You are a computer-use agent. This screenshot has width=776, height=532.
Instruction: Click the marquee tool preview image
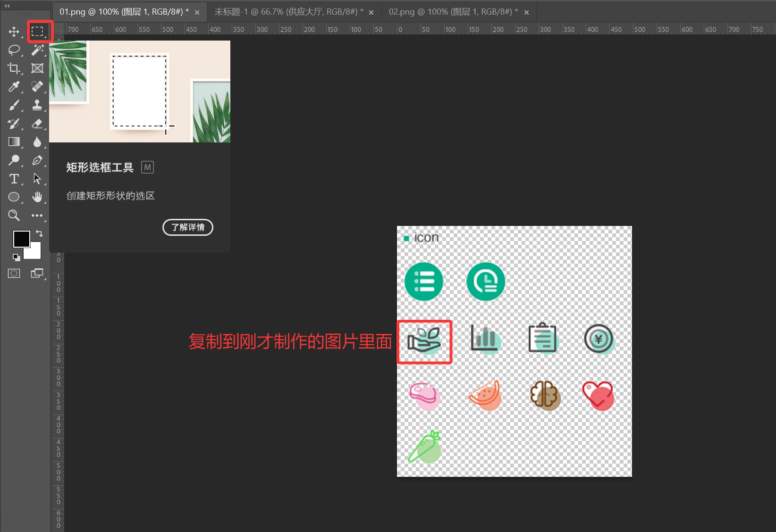140,91
